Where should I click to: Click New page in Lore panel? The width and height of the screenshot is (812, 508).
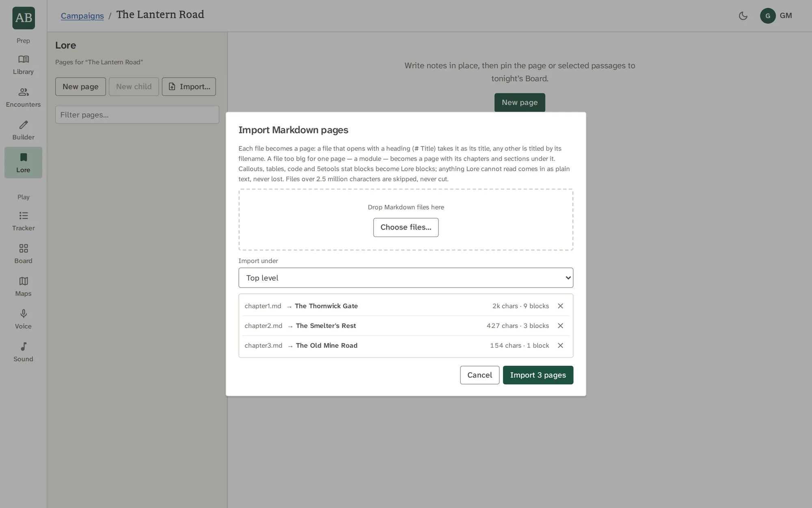point(80,87)
